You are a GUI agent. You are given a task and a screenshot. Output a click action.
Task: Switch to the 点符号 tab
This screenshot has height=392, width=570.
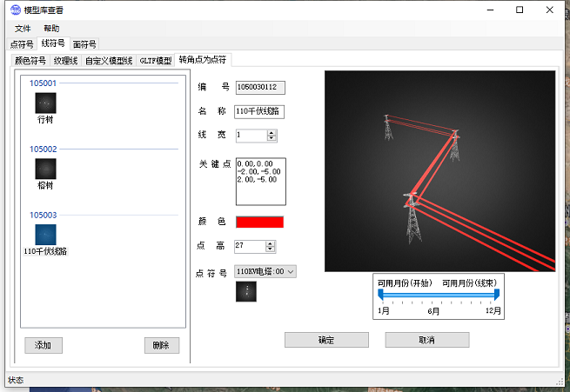point(22,43)
